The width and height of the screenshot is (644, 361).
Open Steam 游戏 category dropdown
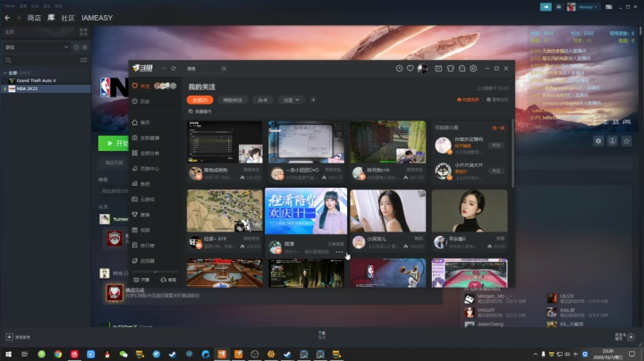click(x=37, y=47)
